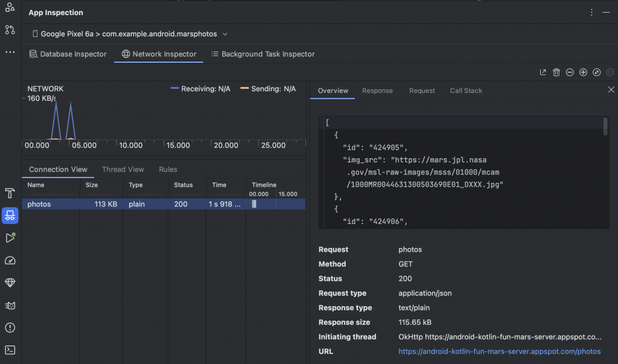618x364 pixels.
Task: Zoom out the network timeline
Action: (570, 72)
